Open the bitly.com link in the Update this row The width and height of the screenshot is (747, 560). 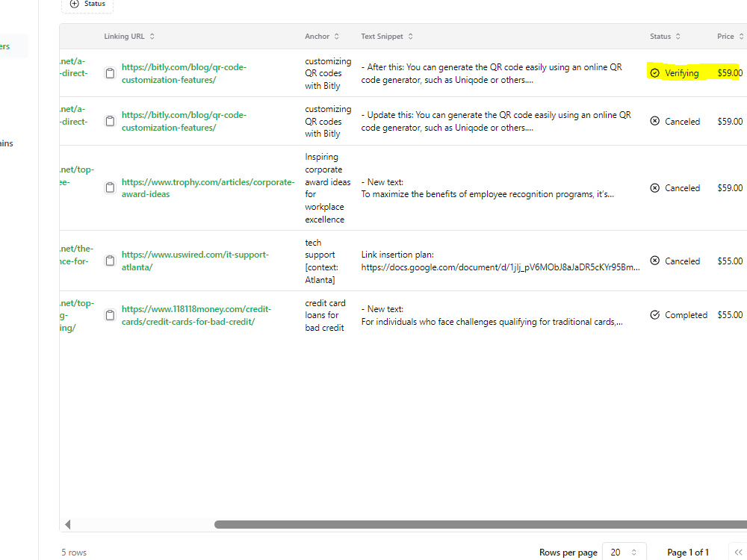point(184,121)
